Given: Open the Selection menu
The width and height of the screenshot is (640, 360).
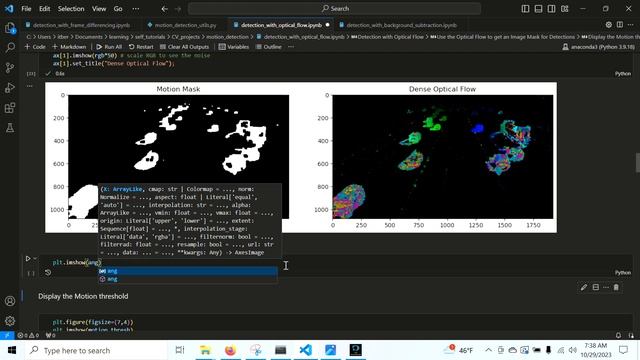Looking at the screenshot, I should (71, 9).
